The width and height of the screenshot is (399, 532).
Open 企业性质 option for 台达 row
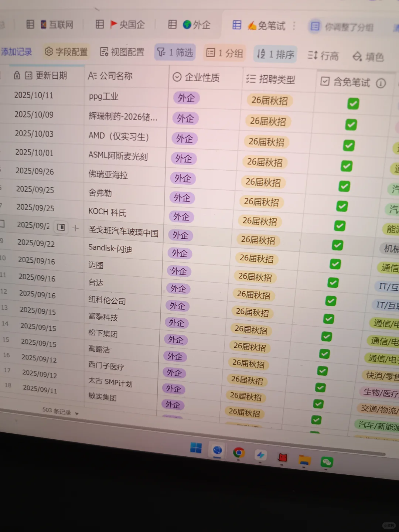tap(178, 289)
